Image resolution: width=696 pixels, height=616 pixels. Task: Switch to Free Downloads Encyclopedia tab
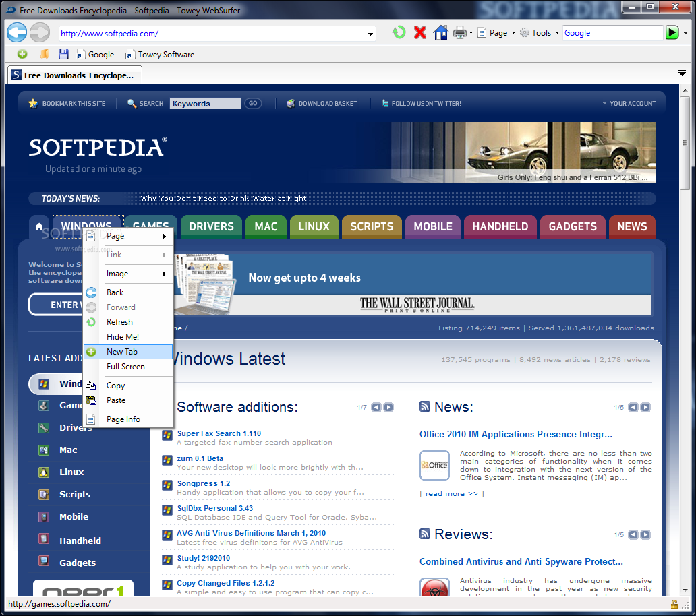[x=75, y=75]
